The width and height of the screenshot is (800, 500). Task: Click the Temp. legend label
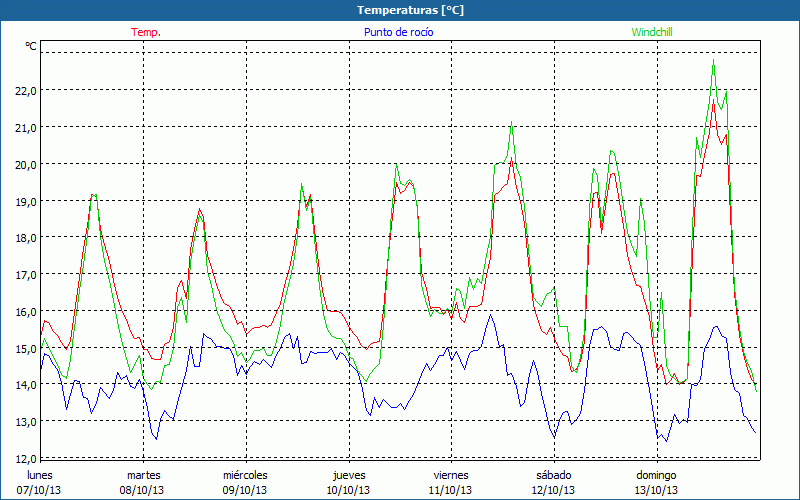(146, 32)
